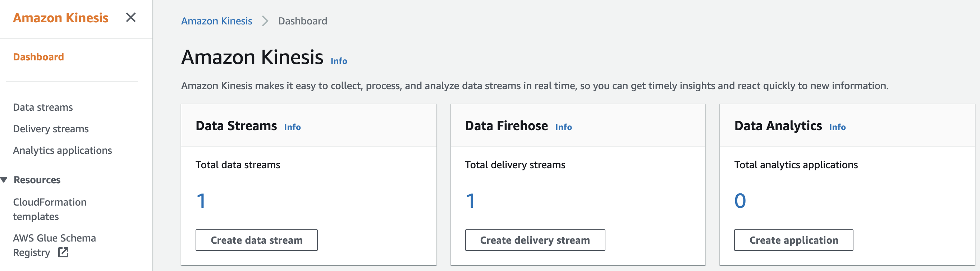Viewport: 980px width, 271px height.
Task: Click Dashboard breadcrumb text
Action: pos(302,21)
